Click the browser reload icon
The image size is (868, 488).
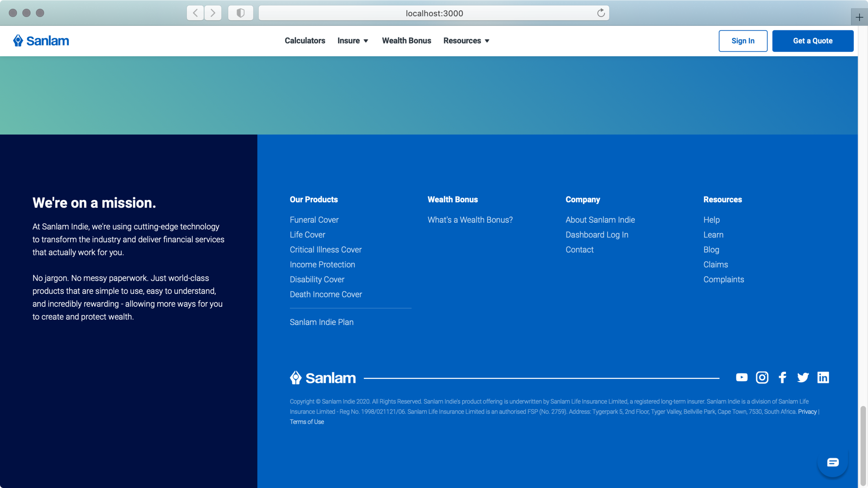point(601,13)
